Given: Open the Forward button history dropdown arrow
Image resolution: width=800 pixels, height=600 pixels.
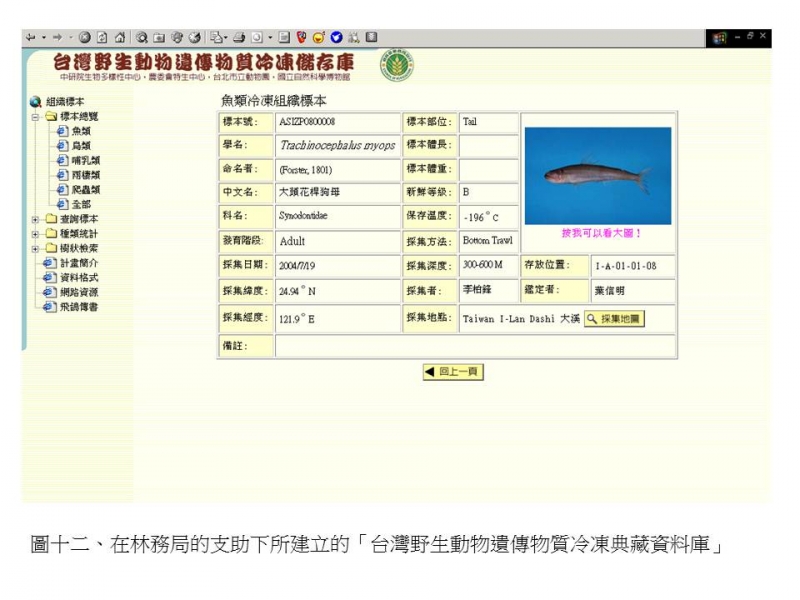Looking at the screenshot, I should point(71,37).
